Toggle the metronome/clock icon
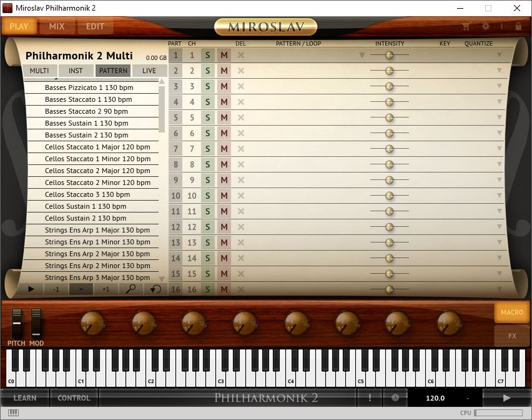Viewport: 532px width, 420px height. [x=395, y=397]
